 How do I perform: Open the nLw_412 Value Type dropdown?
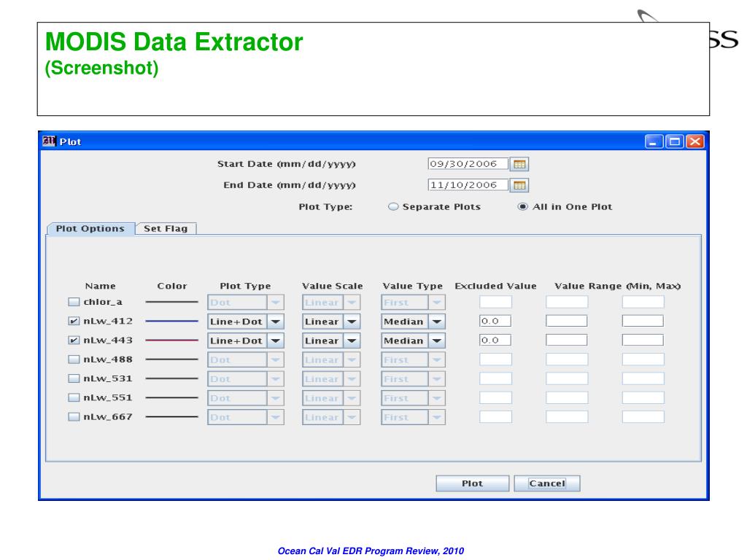point(413,322)
